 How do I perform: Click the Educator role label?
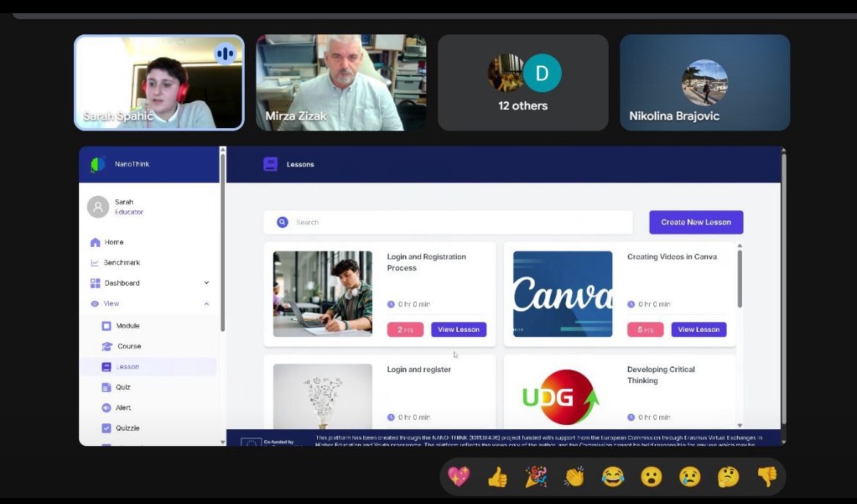tap(129, 212)
